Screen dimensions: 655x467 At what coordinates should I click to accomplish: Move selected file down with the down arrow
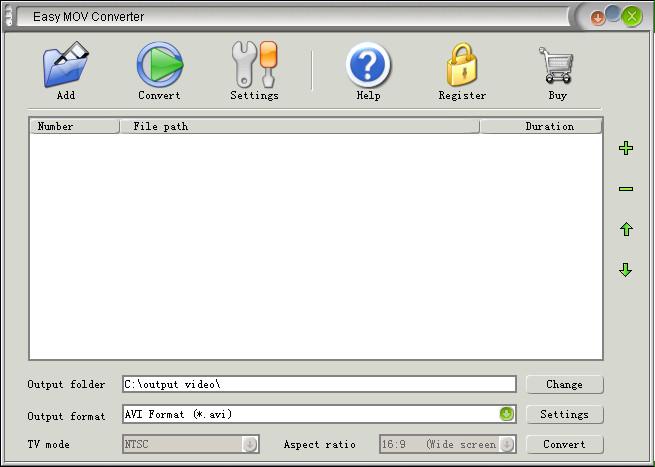(626, 270)
